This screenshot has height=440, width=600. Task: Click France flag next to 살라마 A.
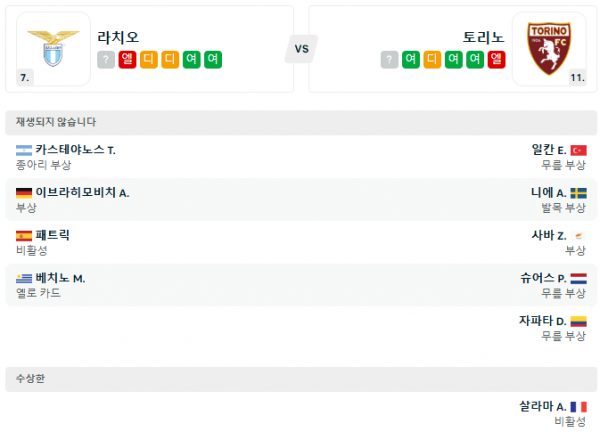tap(578, 407)
